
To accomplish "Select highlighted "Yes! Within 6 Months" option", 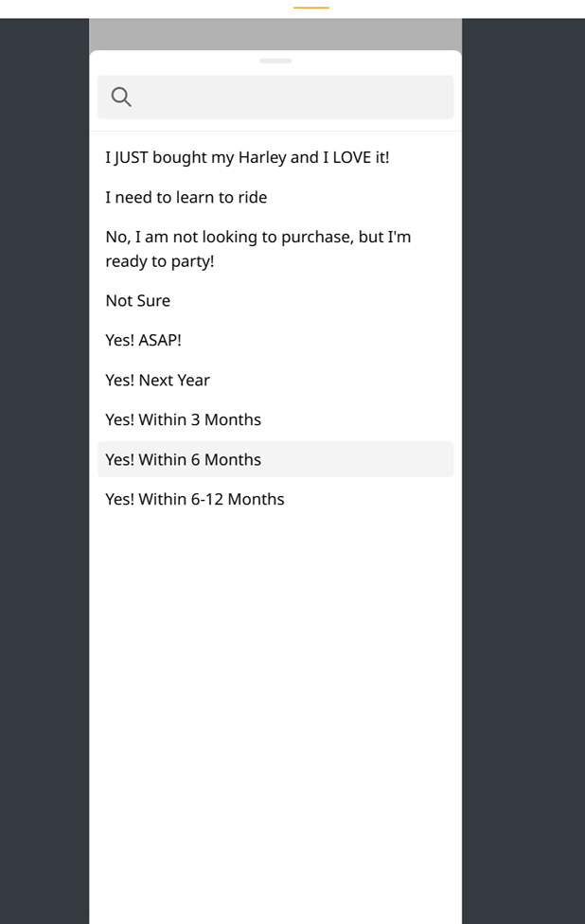I will (x=184, y=459).
